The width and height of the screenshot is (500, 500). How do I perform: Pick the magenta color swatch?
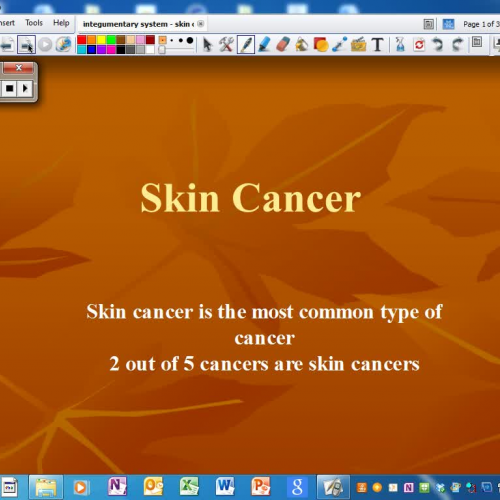coord(111,49)
